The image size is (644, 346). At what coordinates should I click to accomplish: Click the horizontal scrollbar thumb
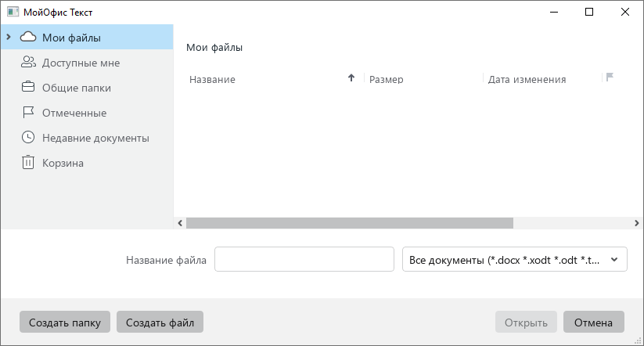pos(350,223)
